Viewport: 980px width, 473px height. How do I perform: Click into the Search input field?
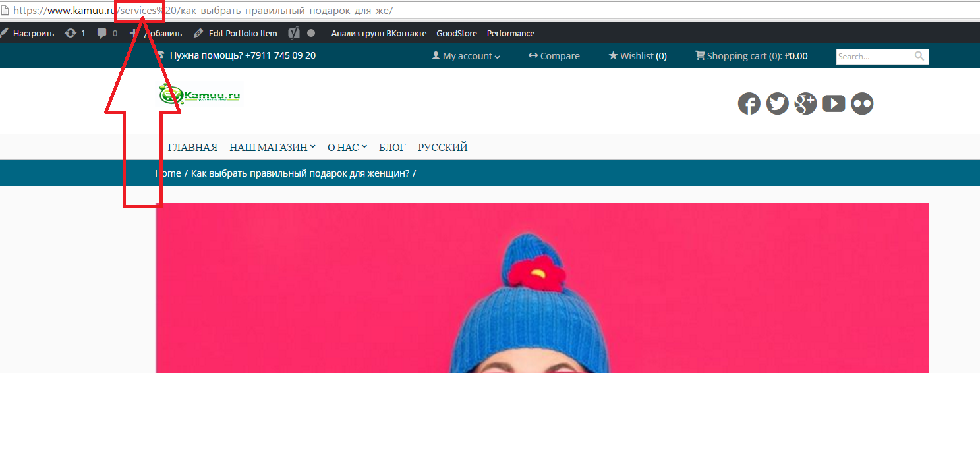pyautogui.click(x=873, y=57)
